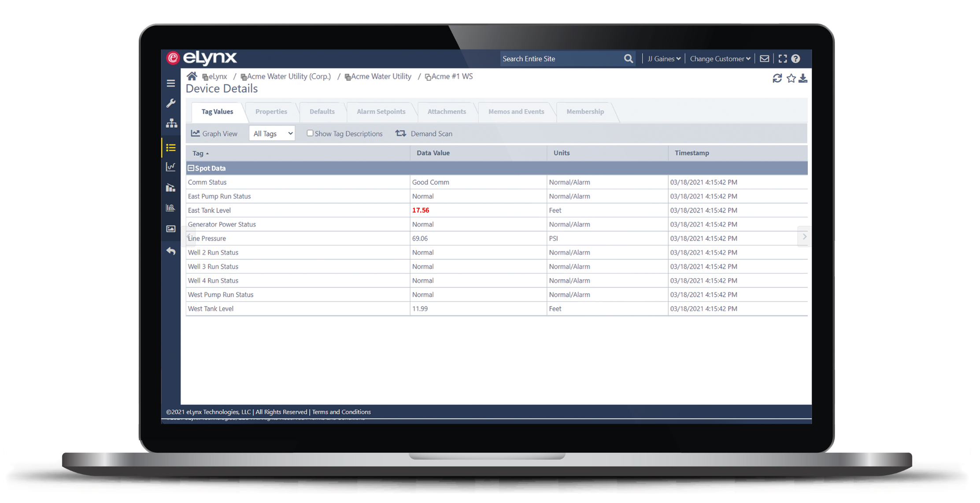980x503 pixels.
Task: Collapse the Spot Data group
Action: pos(191,168)
